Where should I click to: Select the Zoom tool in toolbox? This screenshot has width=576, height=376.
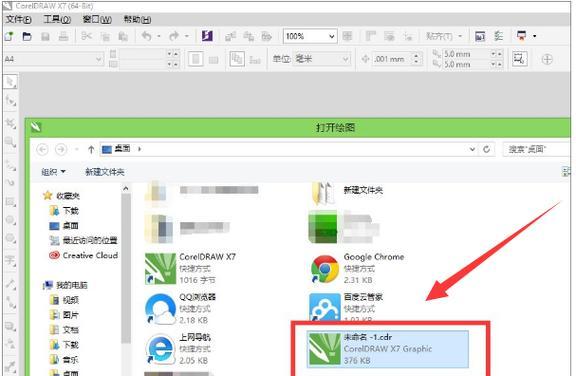pyautogui.click(x=10, y=142)
